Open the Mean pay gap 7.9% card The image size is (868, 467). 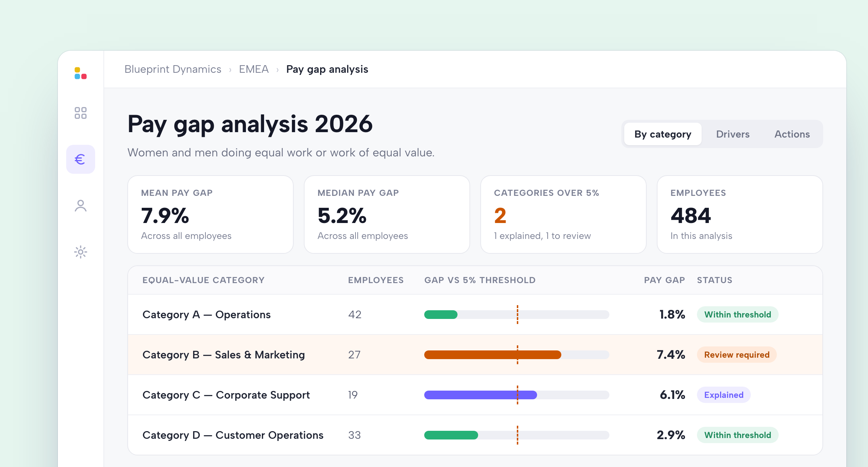tap(210, 215)
